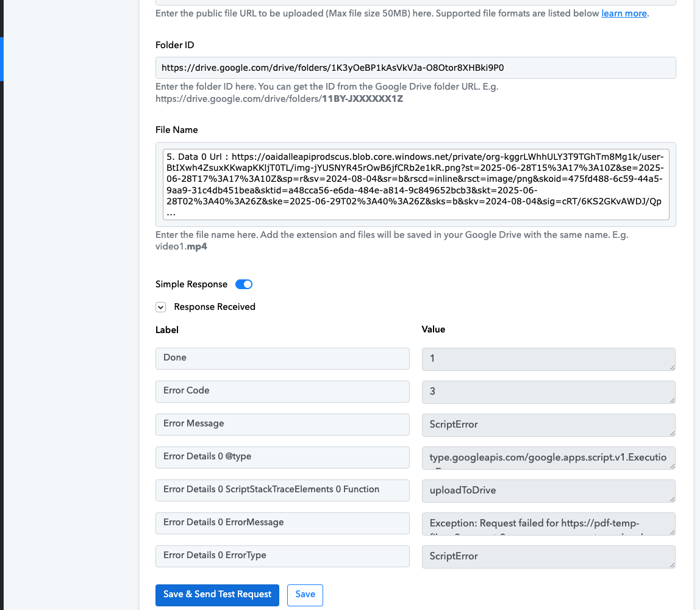Click the uploadToDrive value field
The width and height of the screenshot is (700, 610).
click(x=548, y=490)
